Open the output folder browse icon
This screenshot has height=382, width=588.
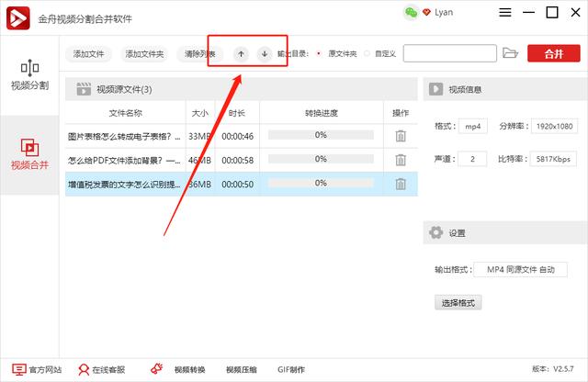point(510,53)
